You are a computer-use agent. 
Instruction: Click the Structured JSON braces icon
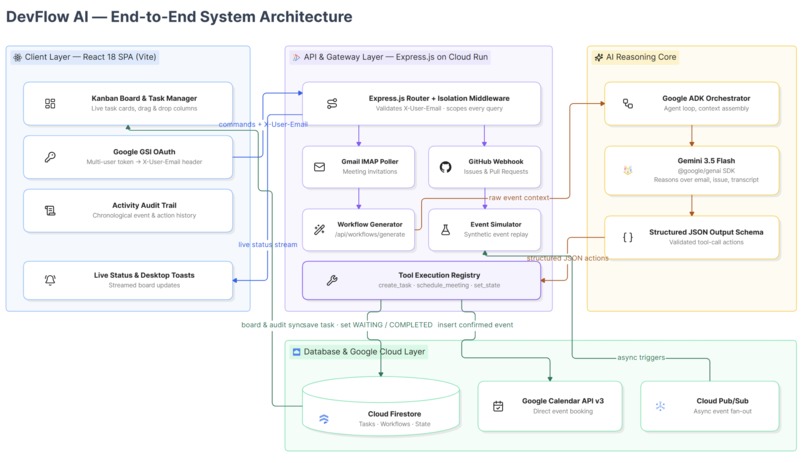[x=628, y=237]
